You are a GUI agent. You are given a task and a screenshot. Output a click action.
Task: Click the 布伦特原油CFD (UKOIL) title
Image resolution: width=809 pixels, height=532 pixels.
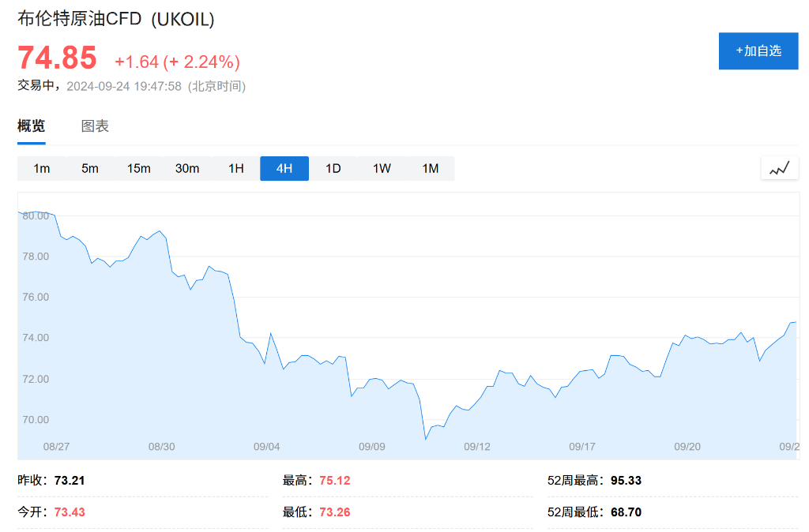(116, 20)
